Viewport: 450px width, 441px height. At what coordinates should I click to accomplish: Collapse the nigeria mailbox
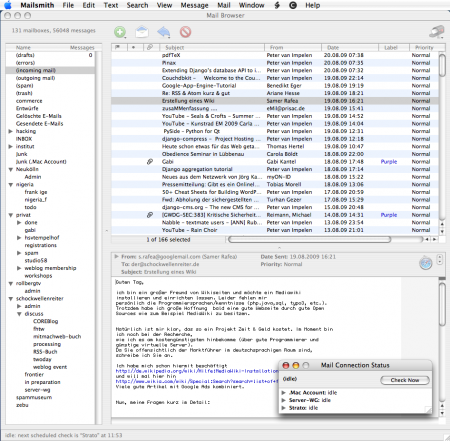click(x=11, y=185)
